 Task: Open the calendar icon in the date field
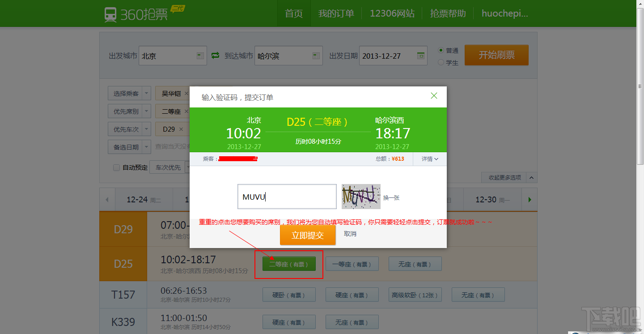420,55
